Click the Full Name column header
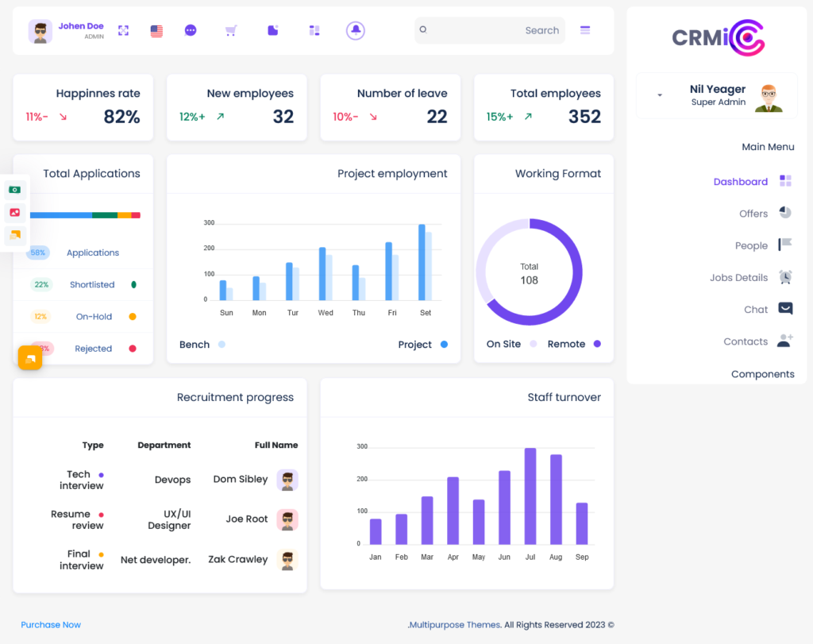Image resolution: width=813 pixels, height=644 pixels. 276,445
